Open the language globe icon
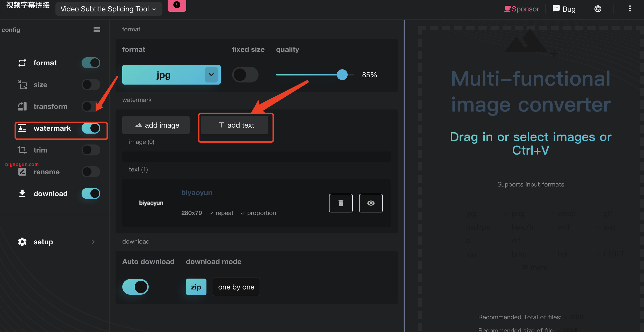 [x=598, y=9]
